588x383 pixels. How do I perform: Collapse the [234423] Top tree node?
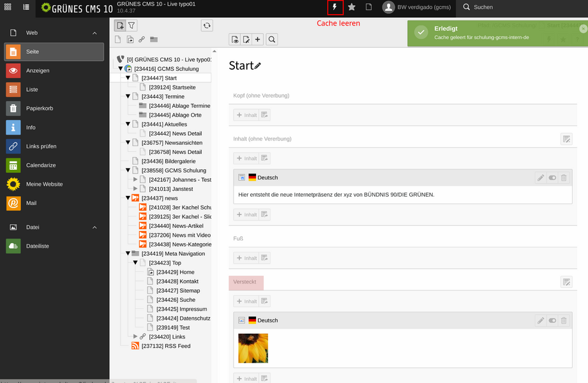(135, 263)
